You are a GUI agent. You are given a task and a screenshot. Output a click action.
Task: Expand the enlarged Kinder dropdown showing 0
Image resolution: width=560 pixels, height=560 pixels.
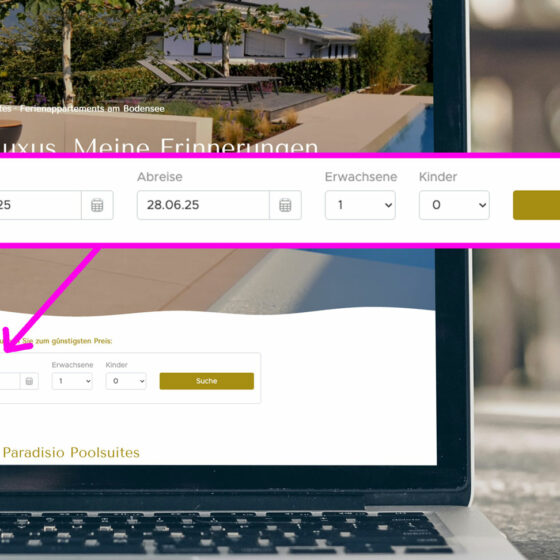click(454, 205)
